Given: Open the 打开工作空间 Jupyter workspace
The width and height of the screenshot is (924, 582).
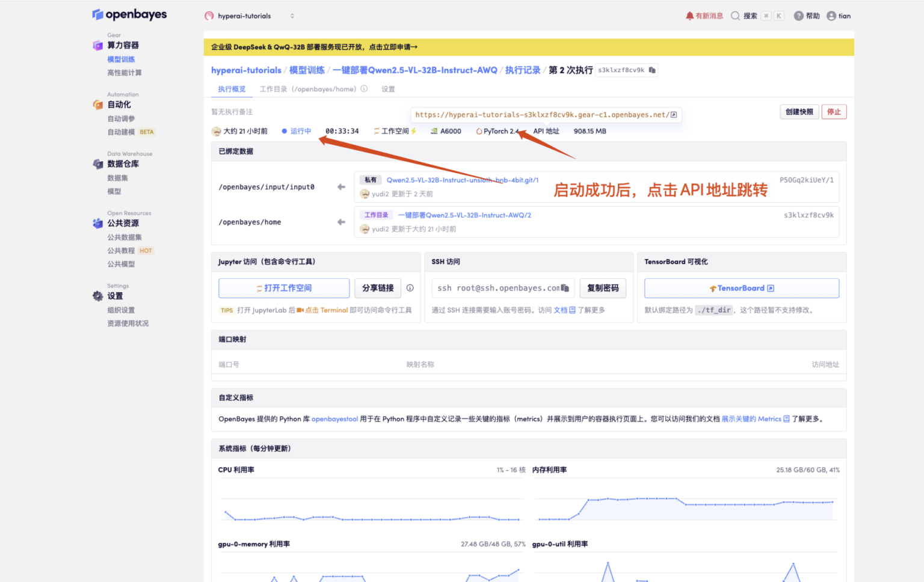Looking at the screenshot, I should [283, 288].
